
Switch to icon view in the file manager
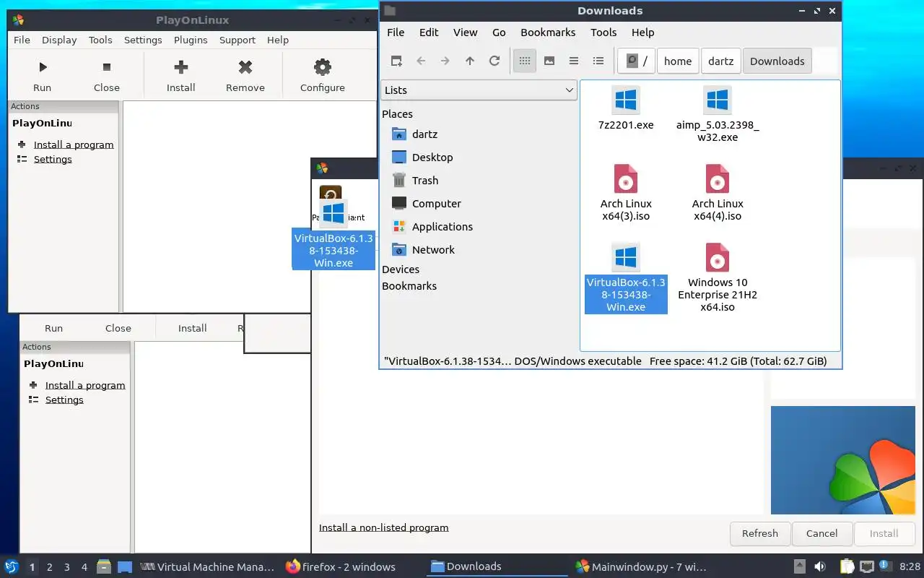(x=525, y=61)
